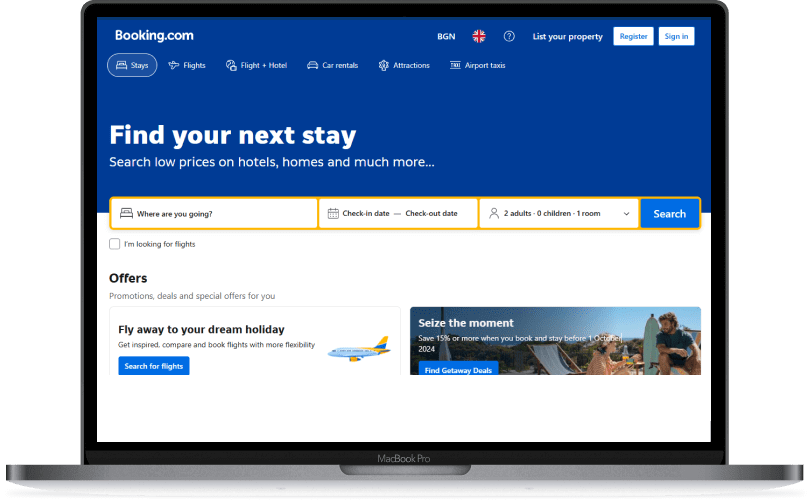Click the person icon in guests field
Image resolution: width=812 pixels, height=501 pixels.
coord(494,213)
